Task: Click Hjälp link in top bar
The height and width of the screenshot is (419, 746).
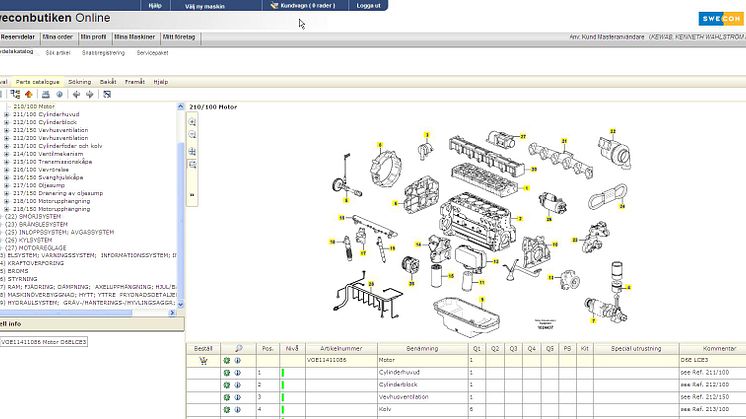Action: (155, 6)
